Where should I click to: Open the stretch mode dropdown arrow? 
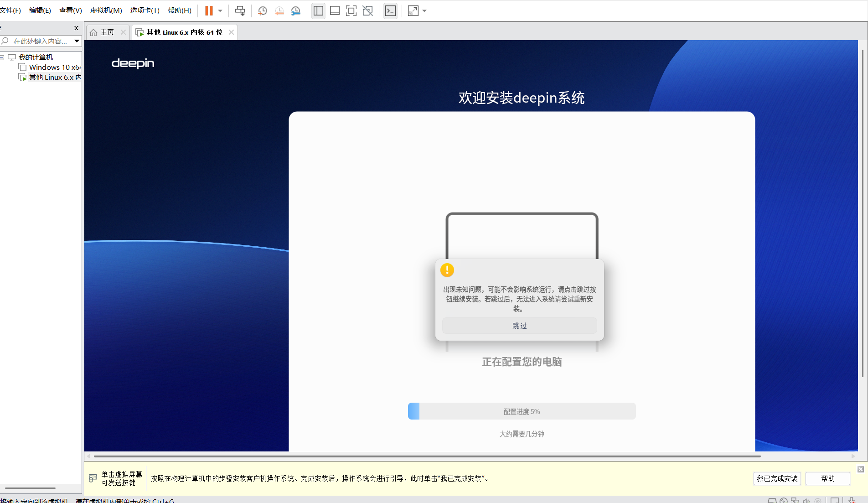[x=424, y=10]
